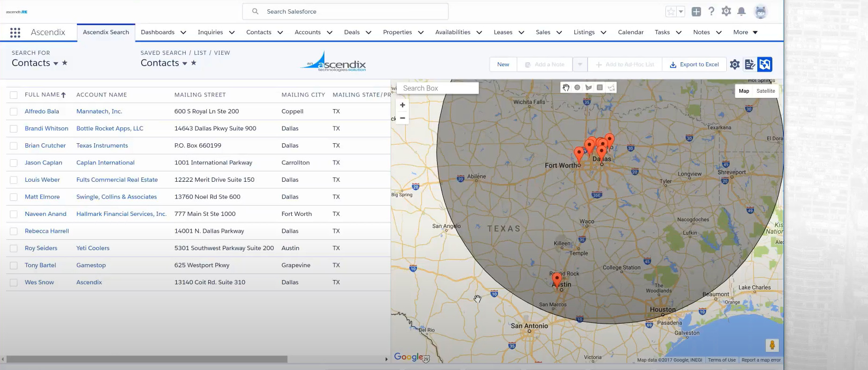
Task: Click the Fort Worth map pin
Action: point(579,155)
